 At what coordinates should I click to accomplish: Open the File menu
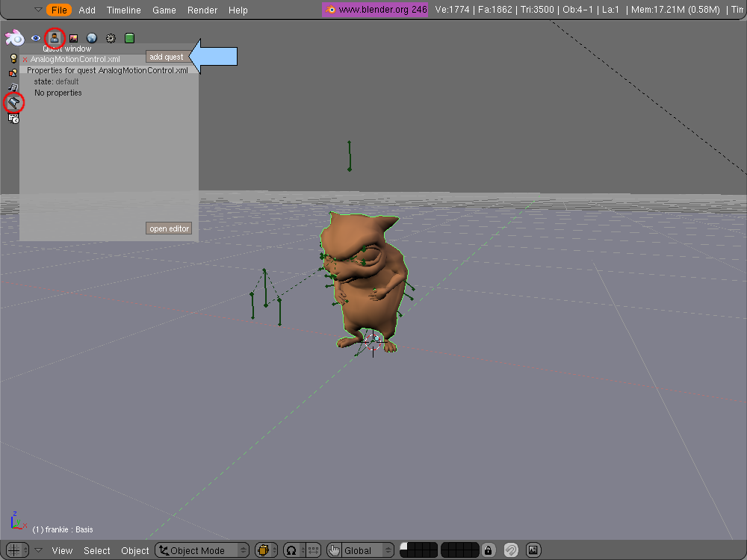click(59, 10)
